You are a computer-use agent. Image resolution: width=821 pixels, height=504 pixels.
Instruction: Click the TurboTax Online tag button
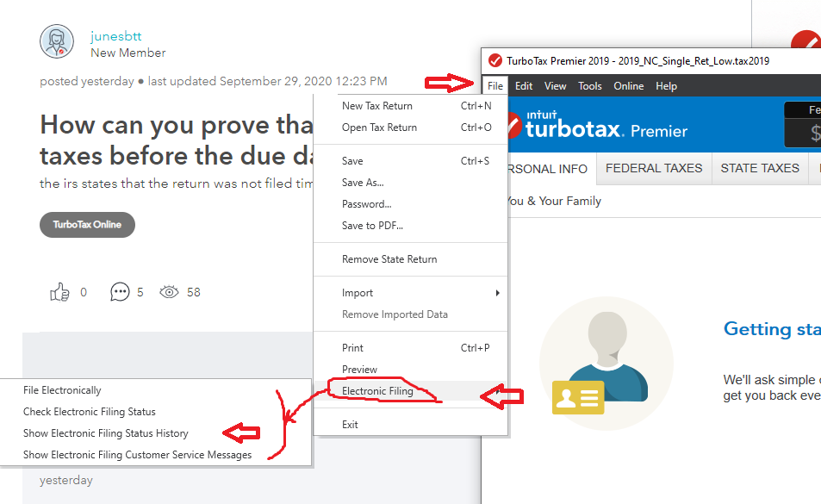[87, 225]
